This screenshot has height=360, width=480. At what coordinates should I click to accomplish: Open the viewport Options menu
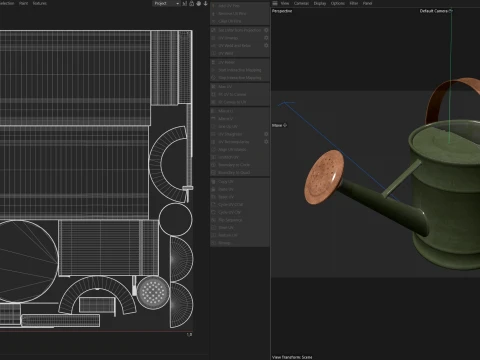[338, 3]
